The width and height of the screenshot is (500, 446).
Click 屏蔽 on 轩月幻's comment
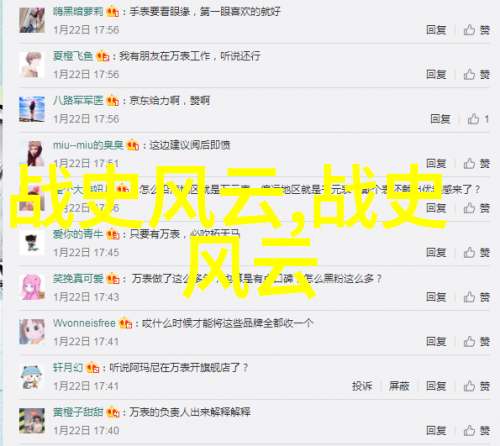coord(399,386)
